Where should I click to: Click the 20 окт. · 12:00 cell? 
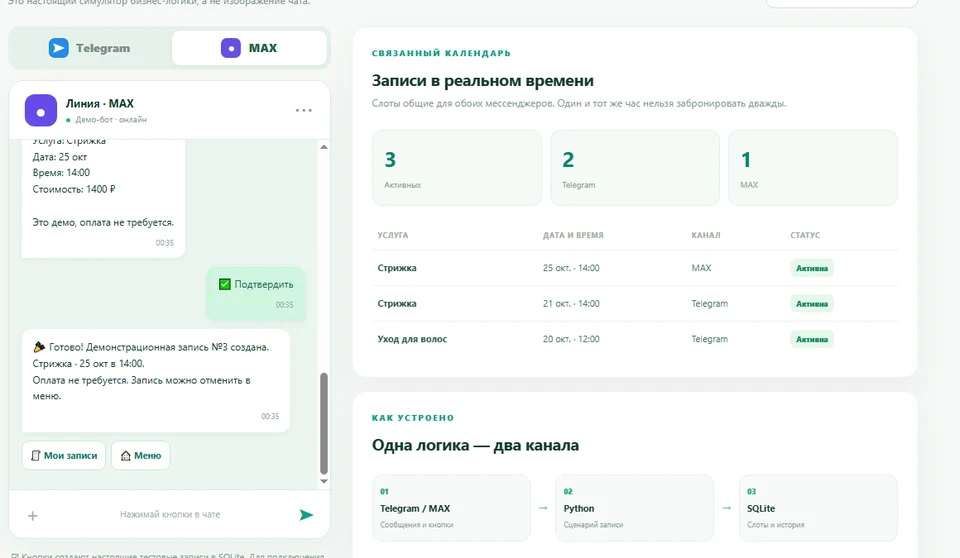click(571, 339)
